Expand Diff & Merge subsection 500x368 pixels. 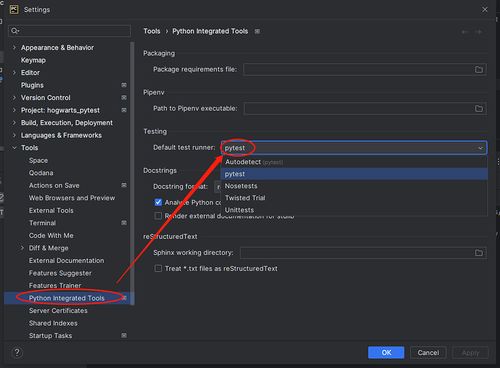22,248
